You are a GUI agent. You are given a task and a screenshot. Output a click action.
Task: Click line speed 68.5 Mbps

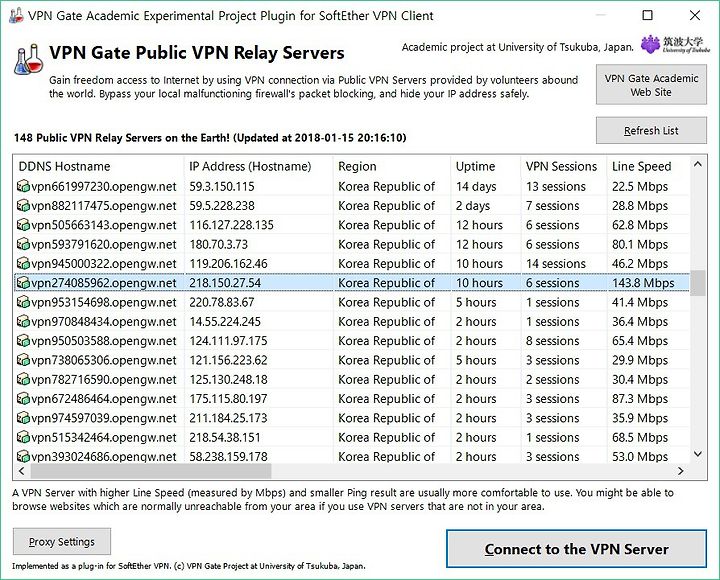[x=640, y=437]
